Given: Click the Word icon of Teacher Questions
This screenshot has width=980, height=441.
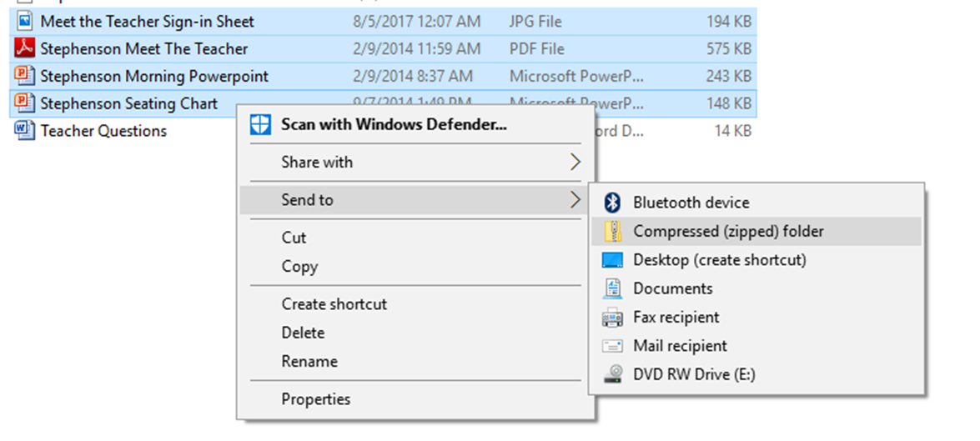Looking at the screenshot, I should pos(23,131).
